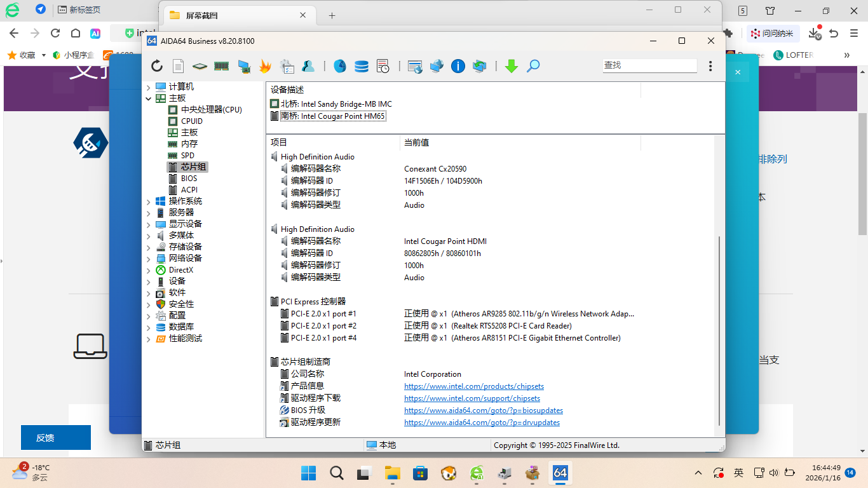Open the report document icon in toolbar
This screenshot has height=488, width=868.
(179, 65)
